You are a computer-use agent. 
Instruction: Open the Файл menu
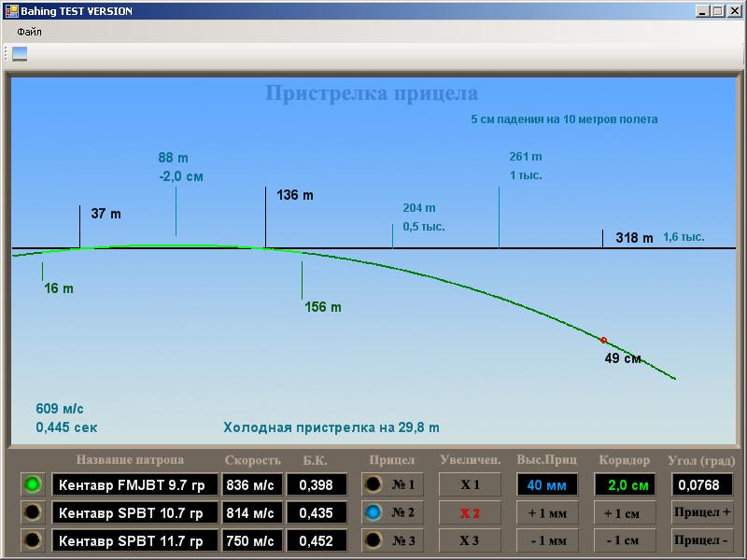(29, 32)
